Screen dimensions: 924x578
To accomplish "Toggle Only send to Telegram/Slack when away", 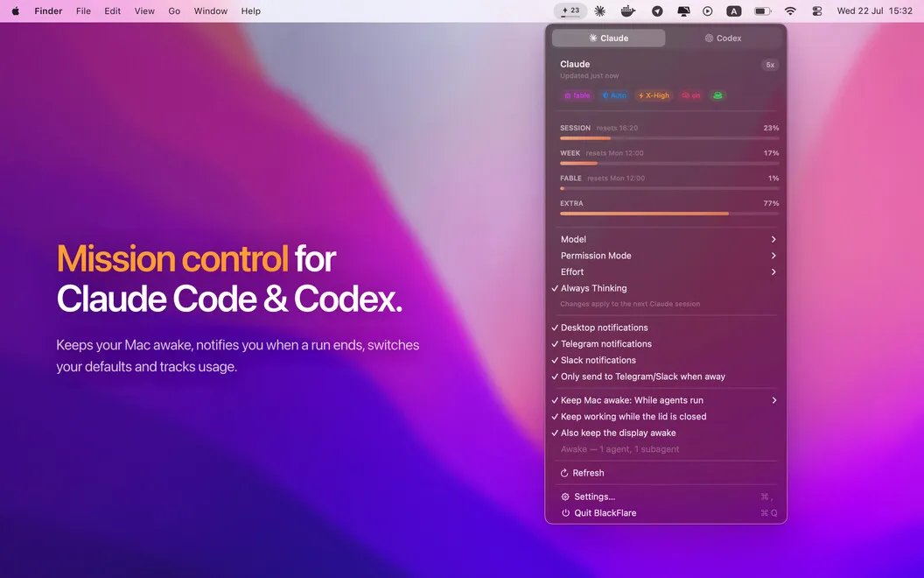I will [666, 377].
